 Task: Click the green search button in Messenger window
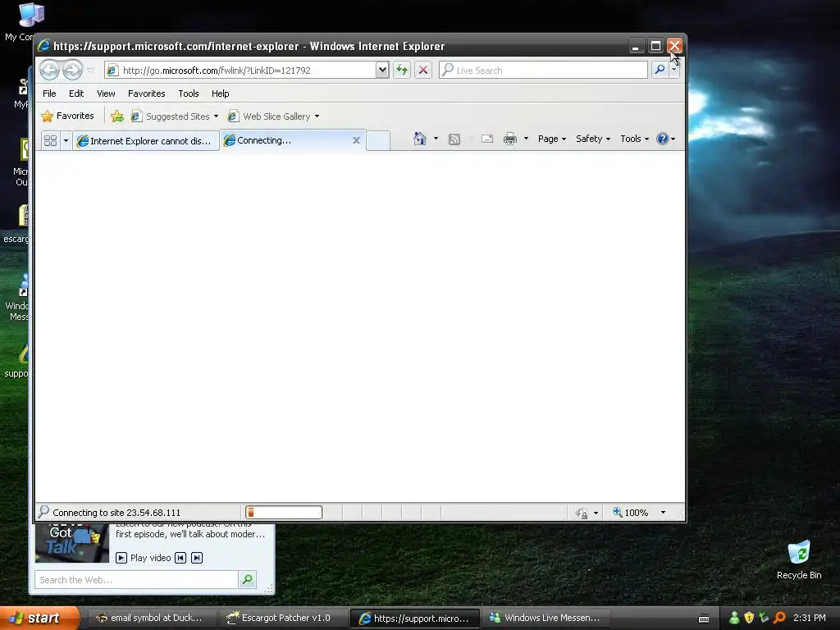(x=248, y=580)
